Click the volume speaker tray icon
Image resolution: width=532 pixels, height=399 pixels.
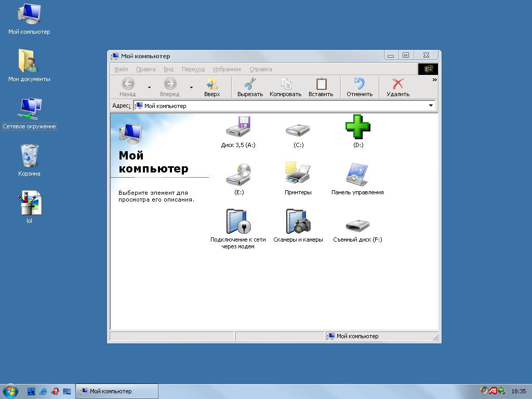484,391
